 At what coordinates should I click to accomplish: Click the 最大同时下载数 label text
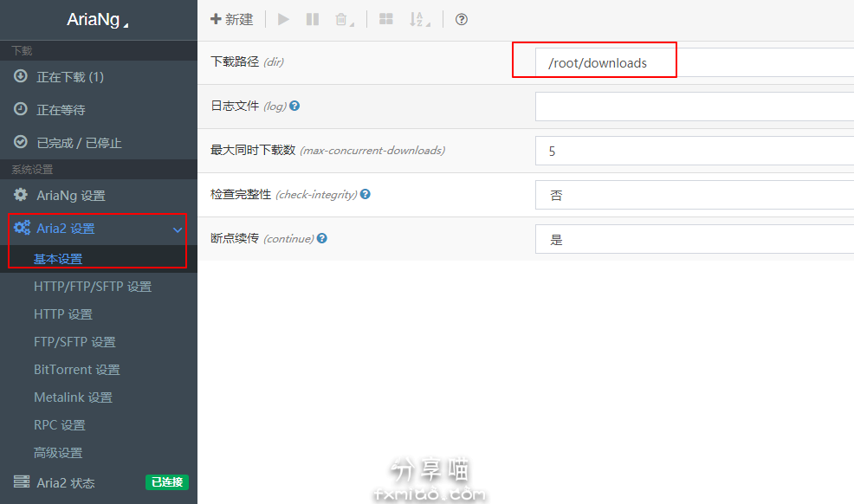tap(253, 150)
